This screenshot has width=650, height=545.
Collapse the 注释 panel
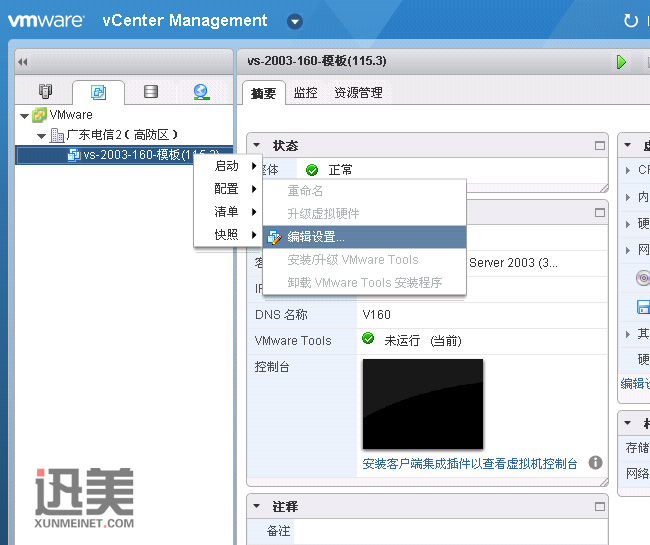(x=257, y=506)
